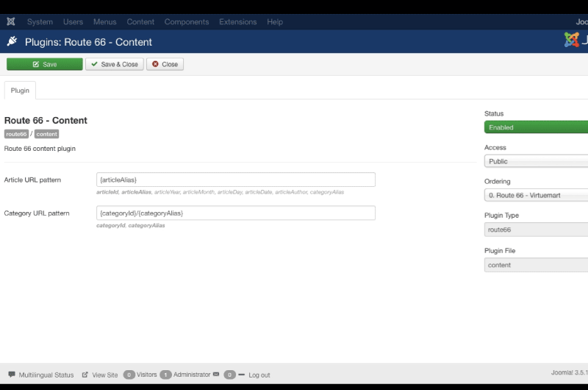
Task: Click the Joomla brand logo at right
Action: pyautogui.click(x=576, y=40)
